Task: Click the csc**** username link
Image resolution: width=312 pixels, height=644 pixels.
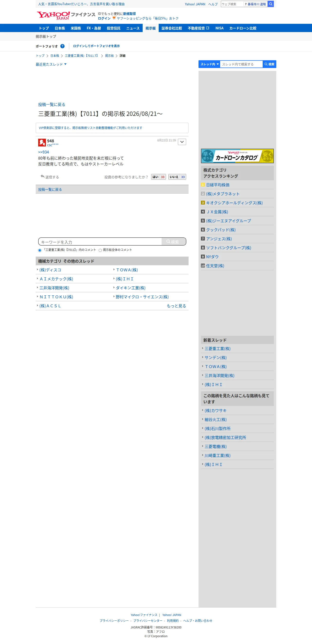Action: (53, 145)
